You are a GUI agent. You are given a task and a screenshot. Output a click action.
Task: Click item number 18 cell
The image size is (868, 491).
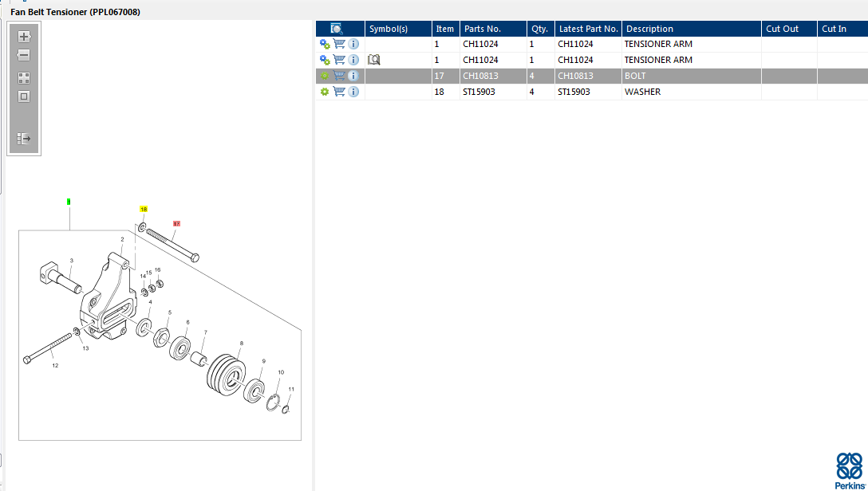[x=446, y=92]
